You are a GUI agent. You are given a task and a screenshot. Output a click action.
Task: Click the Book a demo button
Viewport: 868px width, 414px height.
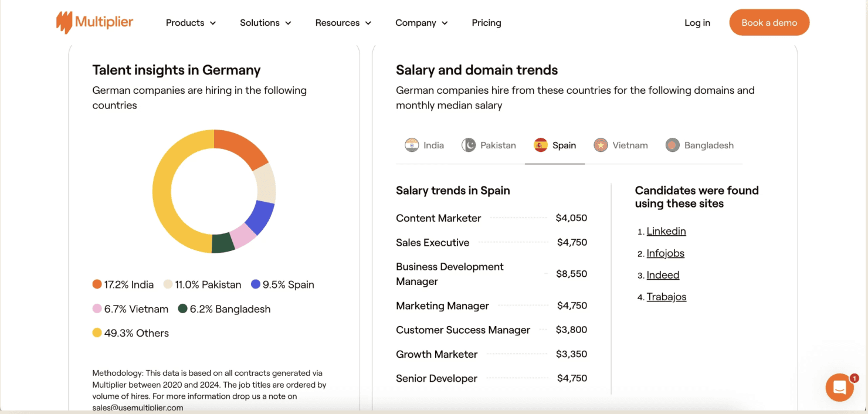pyautogui.click(x=769, y=23)
